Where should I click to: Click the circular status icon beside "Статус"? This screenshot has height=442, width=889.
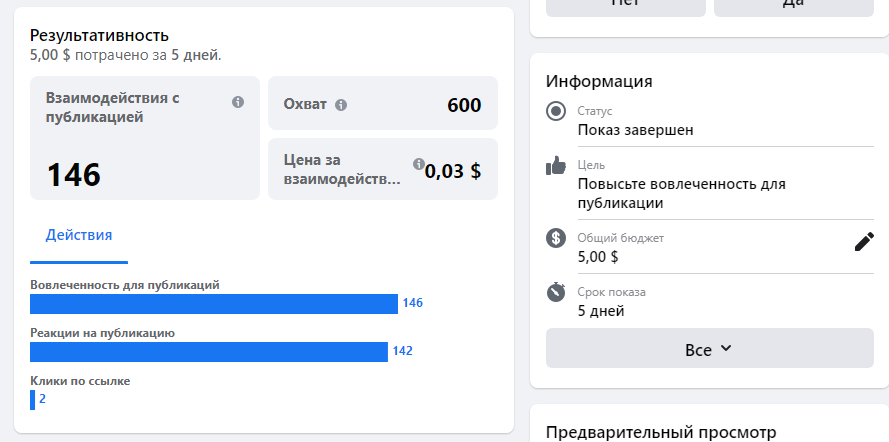pos(556,111)
